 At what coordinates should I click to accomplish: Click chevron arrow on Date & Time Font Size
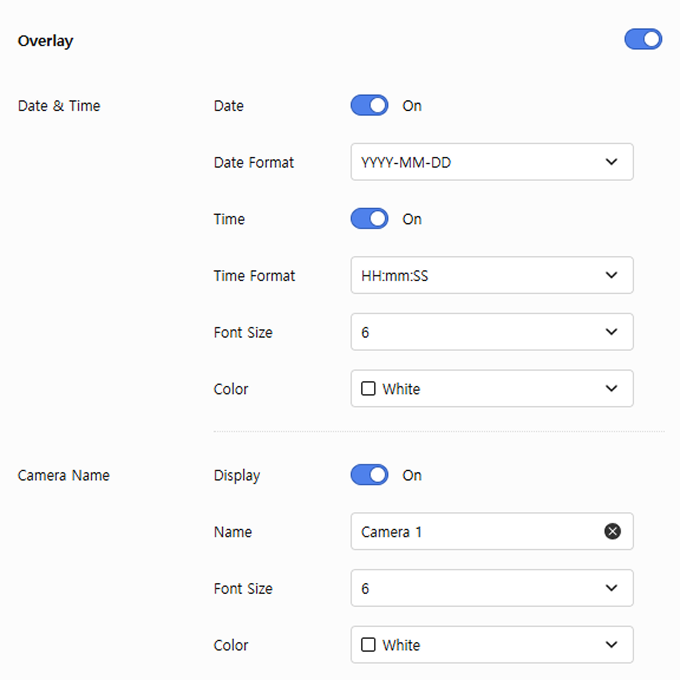pos(612,332)
